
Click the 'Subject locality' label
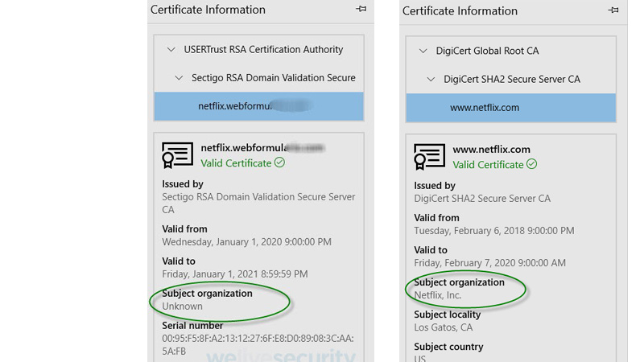tap(447, 315)
